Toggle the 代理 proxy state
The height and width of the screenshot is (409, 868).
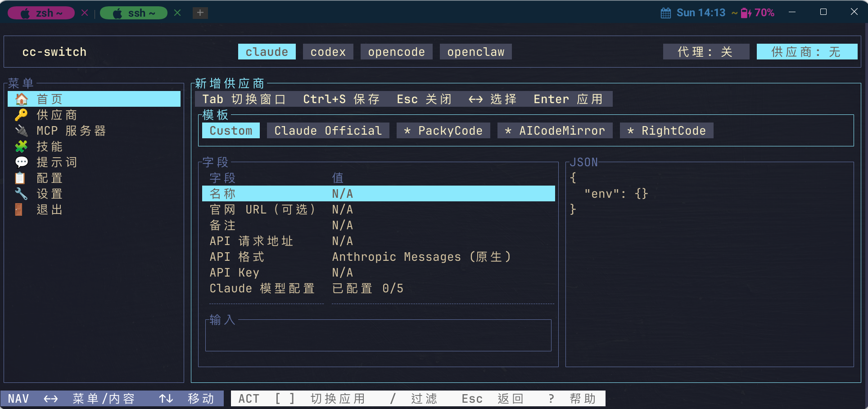click(706, 51)
